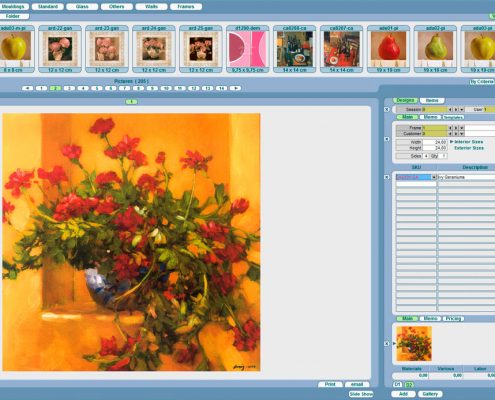495x400 pixels.
Task: Select the D1 design button
Action: (x=397, y=385)
